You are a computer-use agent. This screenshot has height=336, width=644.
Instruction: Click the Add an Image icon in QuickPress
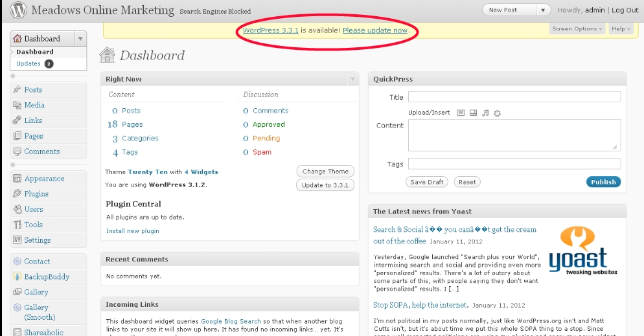pos(461,113)
